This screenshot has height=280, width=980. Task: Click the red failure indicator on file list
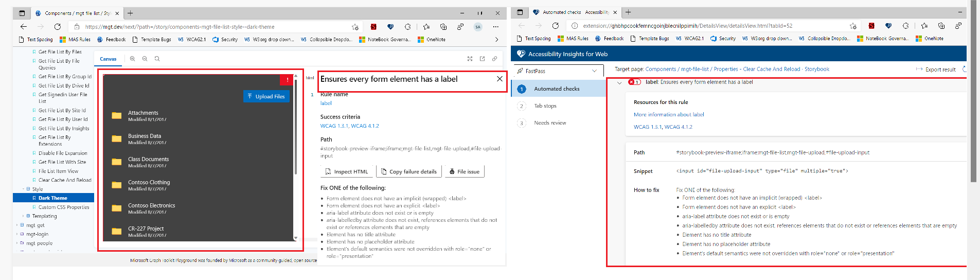click(287, 80)
